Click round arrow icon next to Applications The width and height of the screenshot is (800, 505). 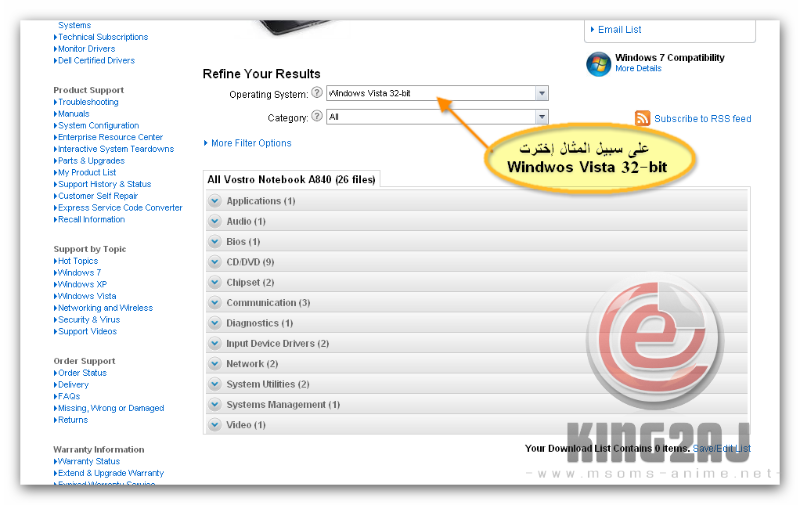(x=215, y=201)
